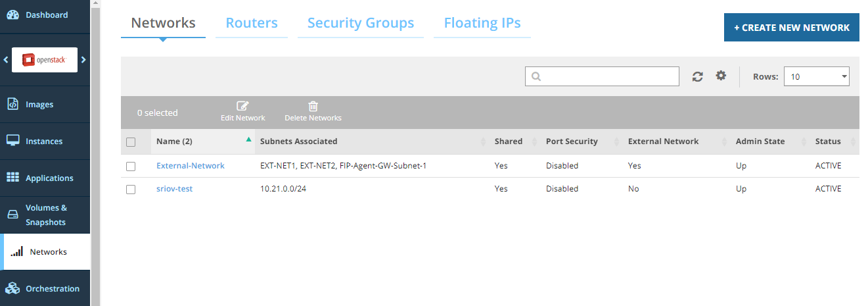Go to Instances monitor icon
The height and width of the screenshot is (306, 868).
coord(12,141)
